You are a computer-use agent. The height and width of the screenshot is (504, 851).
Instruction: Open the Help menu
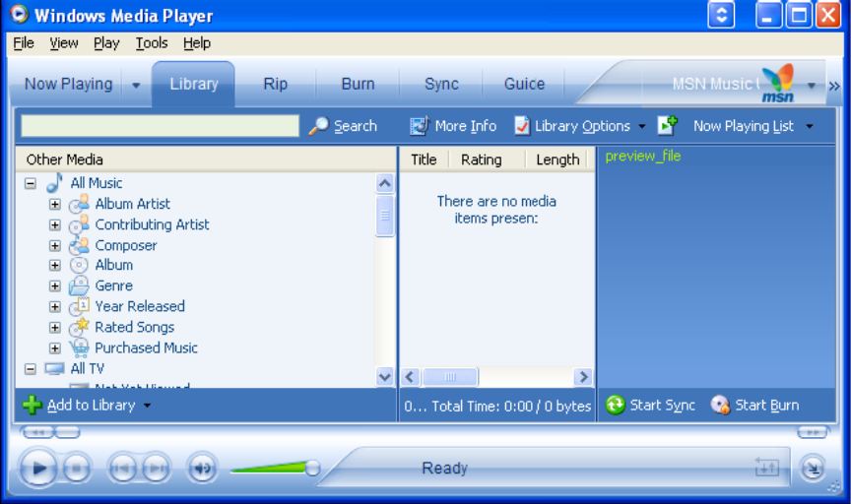(x=196, y=43)
